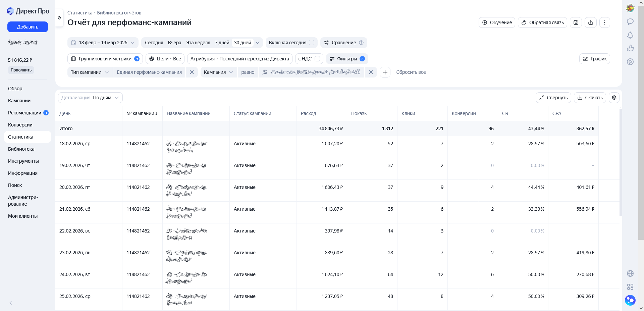Click the Свернуть button

pyautogui.click(x=553, y=98)
